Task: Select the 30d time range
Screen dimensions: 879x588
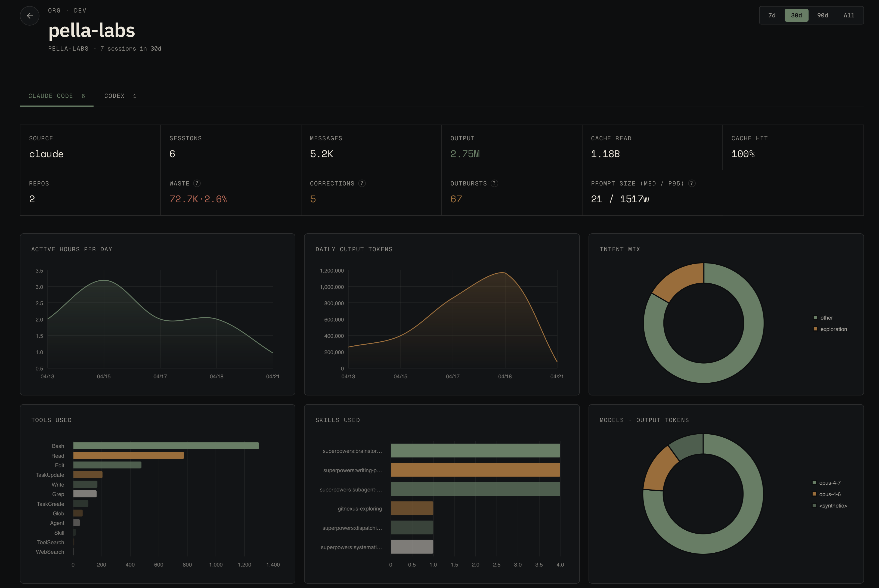Action: [x=797, y=16]
